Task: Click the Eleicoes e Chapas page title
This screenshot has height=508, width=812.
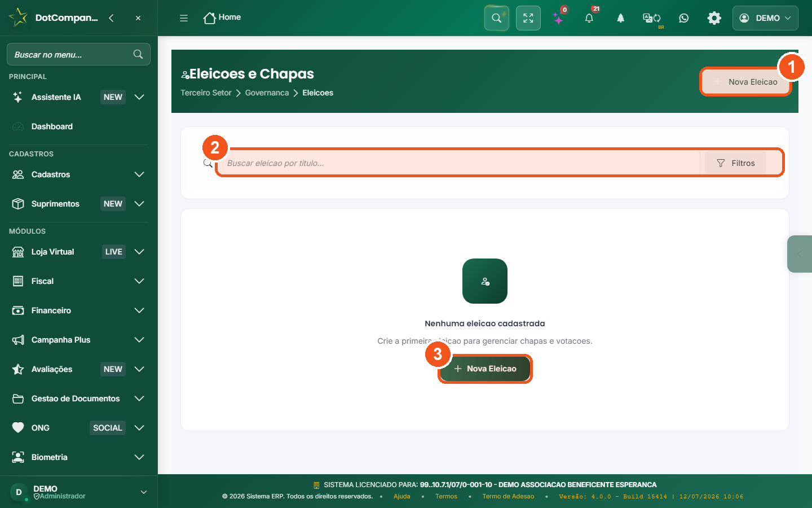Action: (251, 74)
